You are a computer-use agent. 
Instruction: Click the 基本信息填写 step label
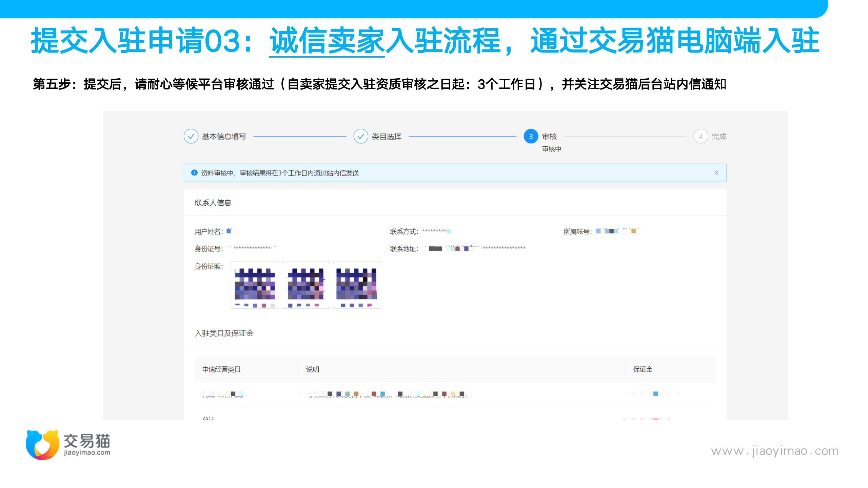click(x=224, y=136)
